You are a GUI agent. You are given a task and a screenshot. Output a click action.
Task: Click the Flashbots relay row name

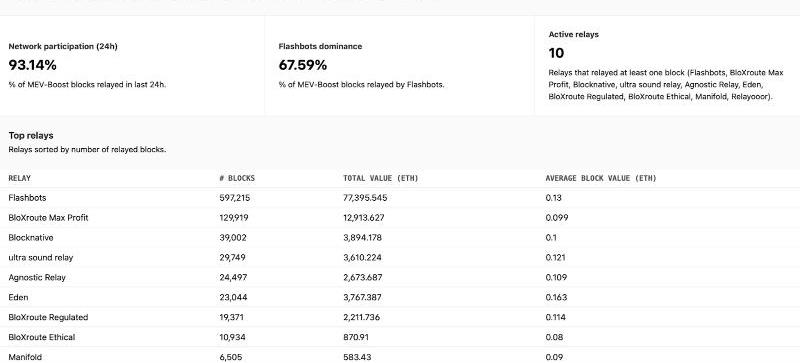(27, 198)
